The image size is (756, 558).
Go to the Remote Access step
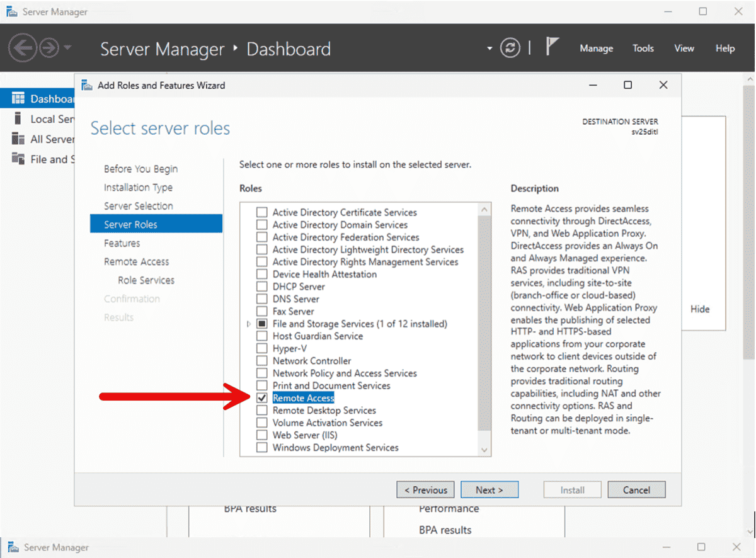(x=136, y=261)
